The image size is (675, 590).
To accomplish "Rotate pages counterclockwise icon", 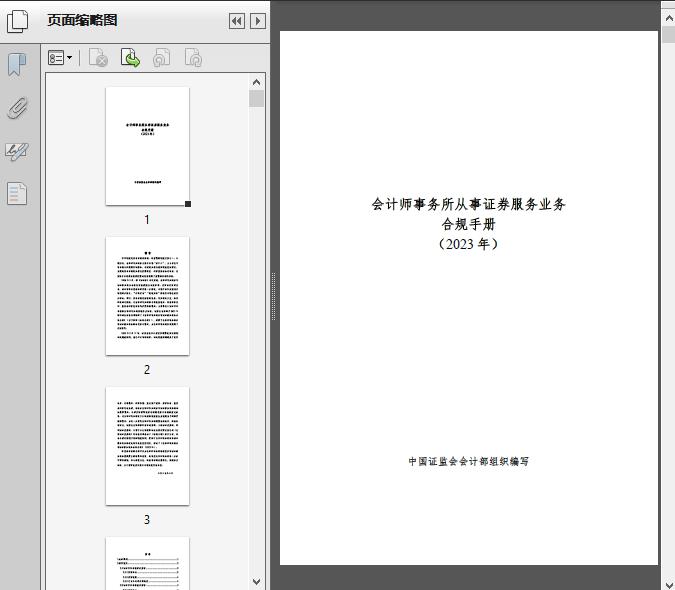I will pos(161,58).
